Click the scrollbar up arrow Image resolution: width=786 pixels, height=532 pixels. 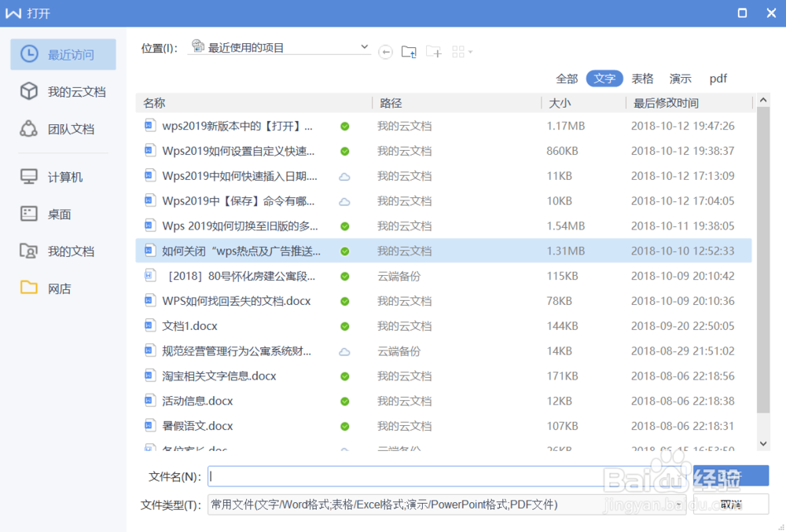pyautogui.click(x=763, y=100)
